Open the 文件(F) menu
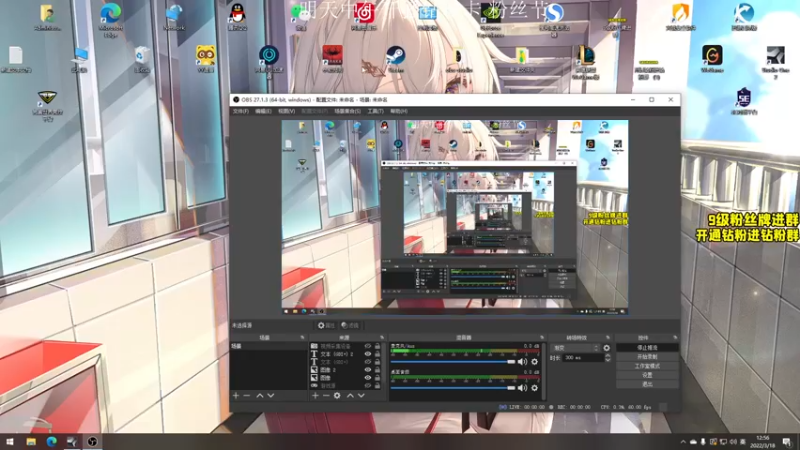The height and width of the screenshot is (450, 800). (x=241, y=111)
